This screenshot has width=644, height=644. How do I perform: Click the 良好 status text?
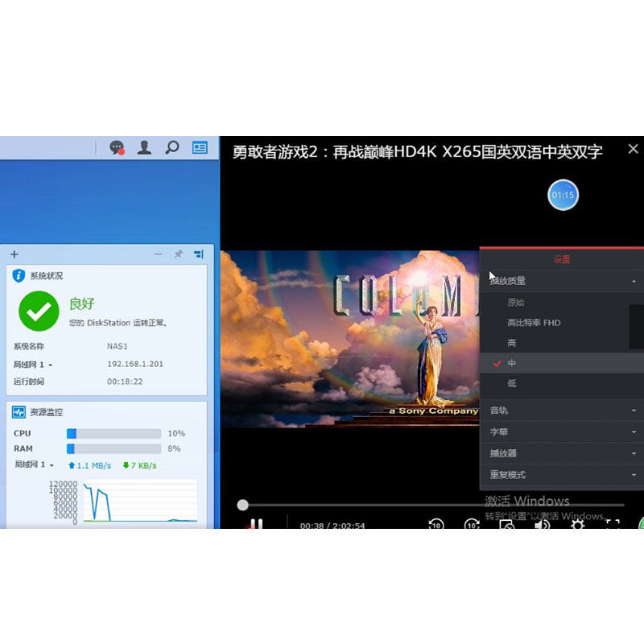pyautogui.click(x=82, y=303)
